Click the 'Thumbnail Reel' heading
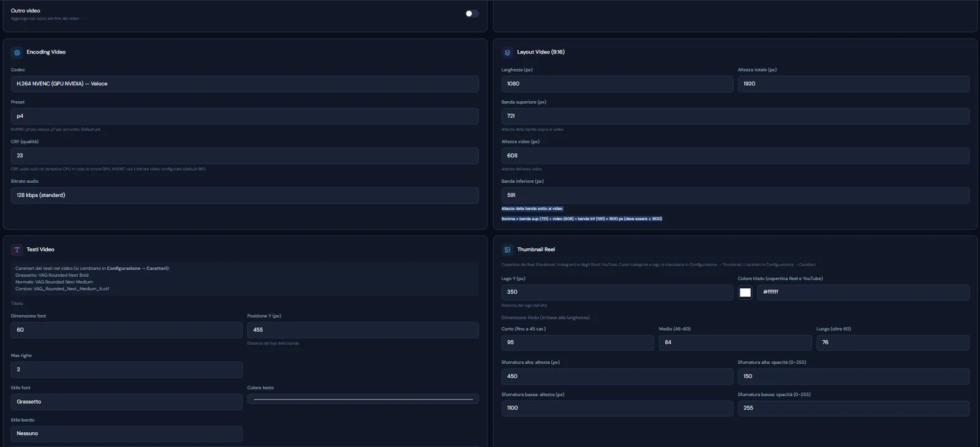The height and width of the screenshot is (447, 980). pyautogui.click(x=536, y=250)
